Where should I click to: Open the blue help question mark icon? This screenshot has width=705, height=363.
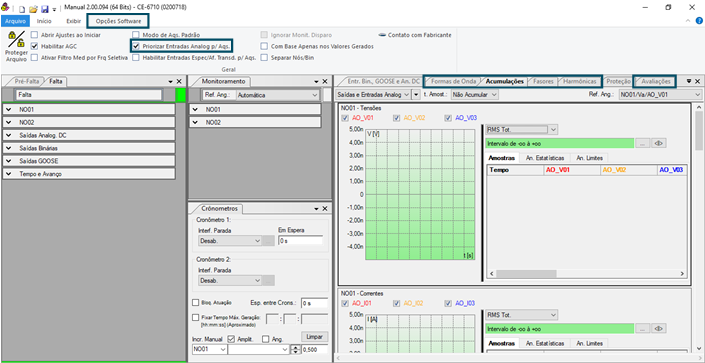[x=699, y=21]
